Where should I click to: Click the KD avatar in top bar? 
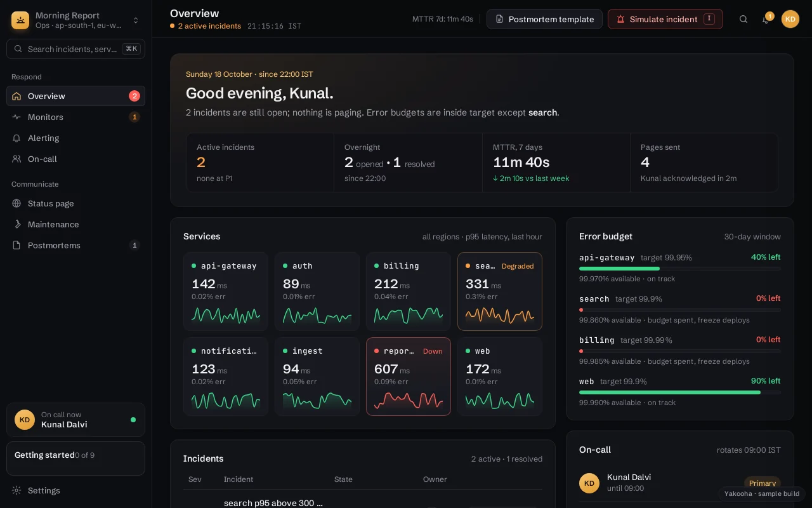pos(790,19)
